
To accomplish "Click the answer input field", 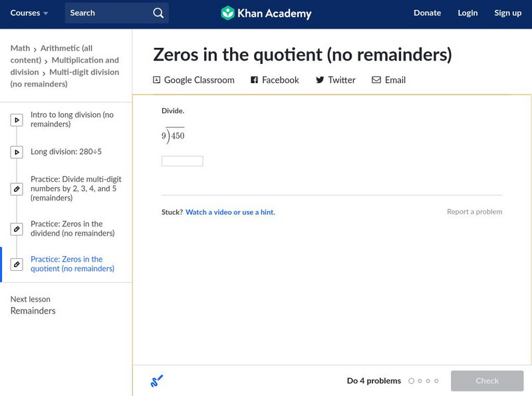I will 181,160.
